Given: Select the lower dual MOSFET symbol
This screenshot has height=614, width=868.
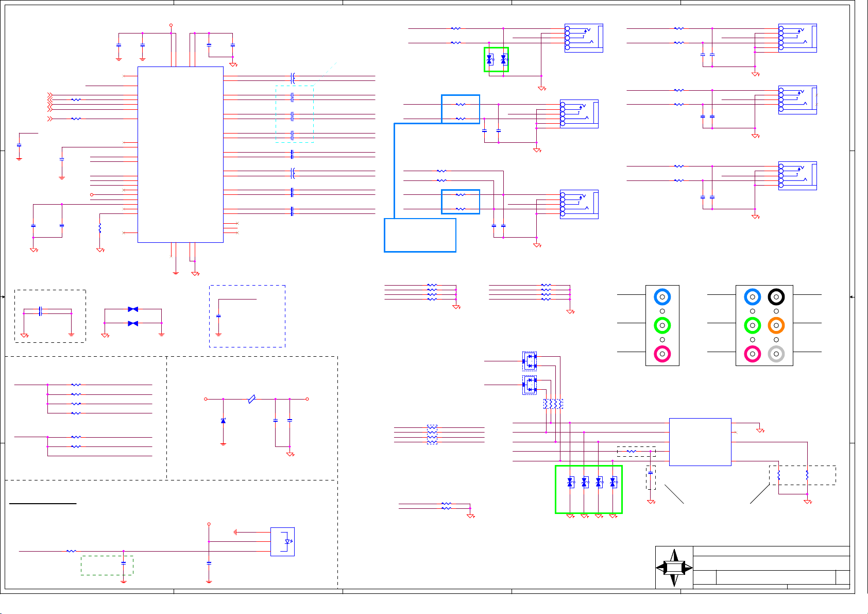Looking at the screenshot, I should [530, 385].
